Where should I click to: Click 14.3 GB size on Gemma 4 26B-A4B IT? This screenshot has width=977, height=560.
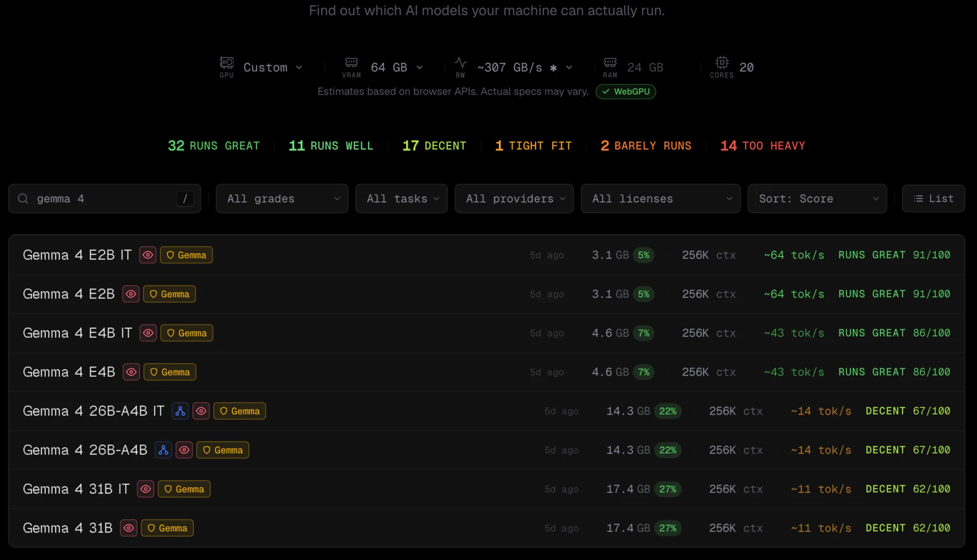coord(628,411)
